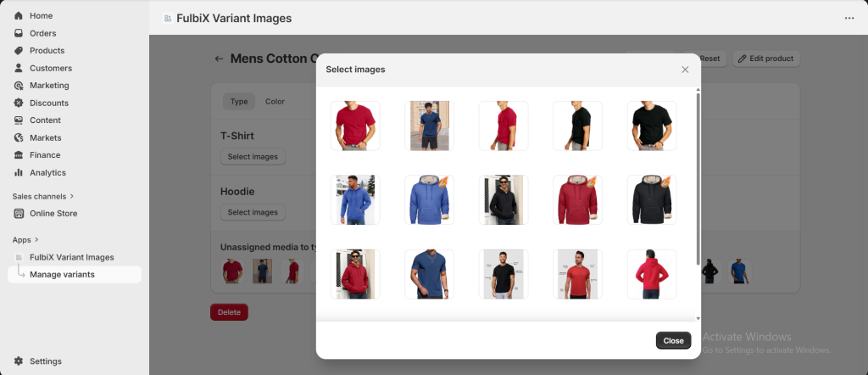Expand the Apps section chevron
868x375 pixels.
pos(36,240)
